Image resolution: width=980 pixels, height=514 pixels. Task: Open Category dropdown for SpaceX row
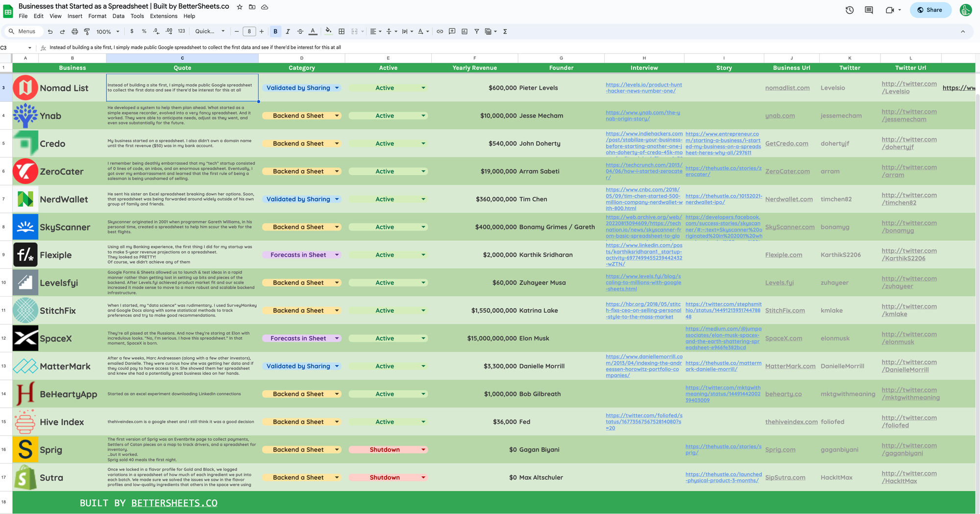(x=337, y=338)
